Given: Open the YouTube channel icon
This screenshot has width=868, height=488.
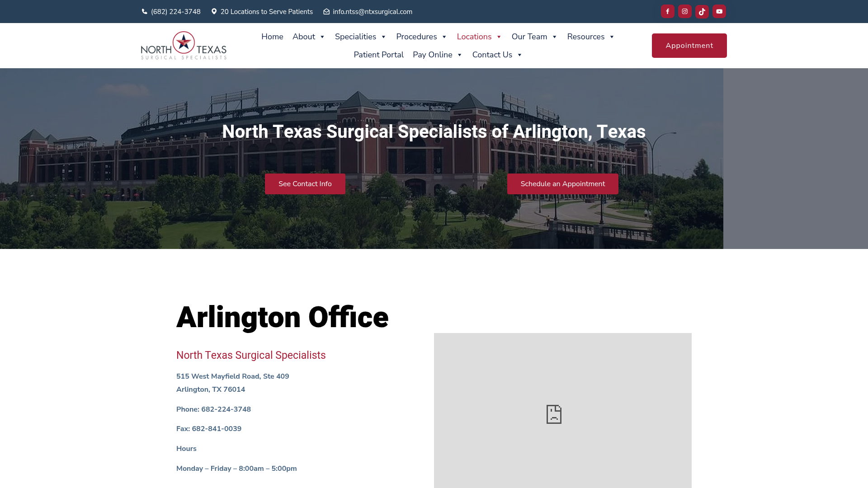Looking at the screenshot, I should [x=719, y=11].
